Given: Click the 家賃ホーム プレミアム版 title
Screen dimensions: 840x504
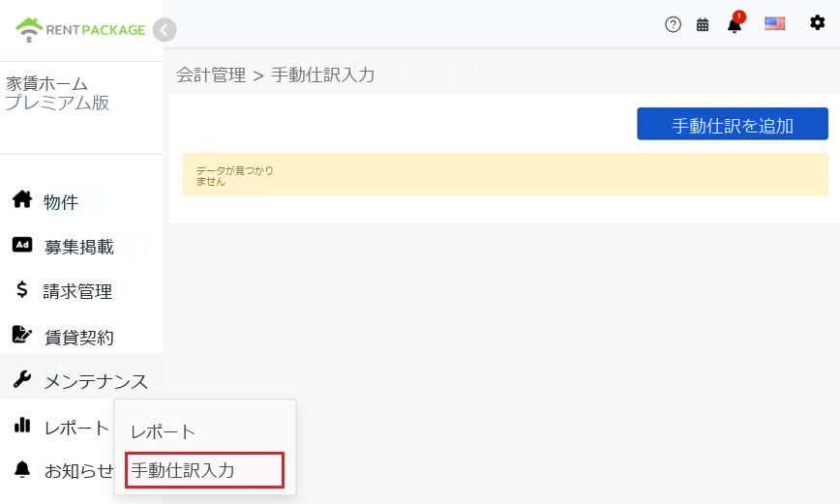Looking at the screenshot, I should click(x=57, y=93).
